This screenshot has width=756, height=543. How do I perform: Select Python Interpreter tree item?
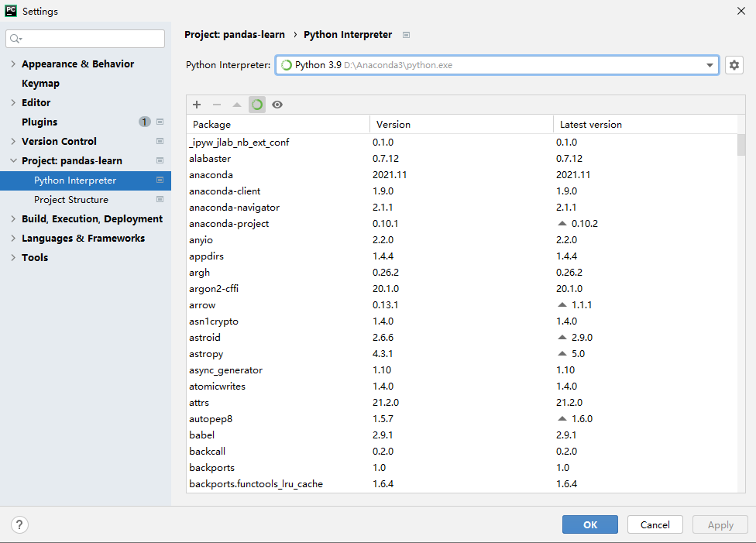85,180
